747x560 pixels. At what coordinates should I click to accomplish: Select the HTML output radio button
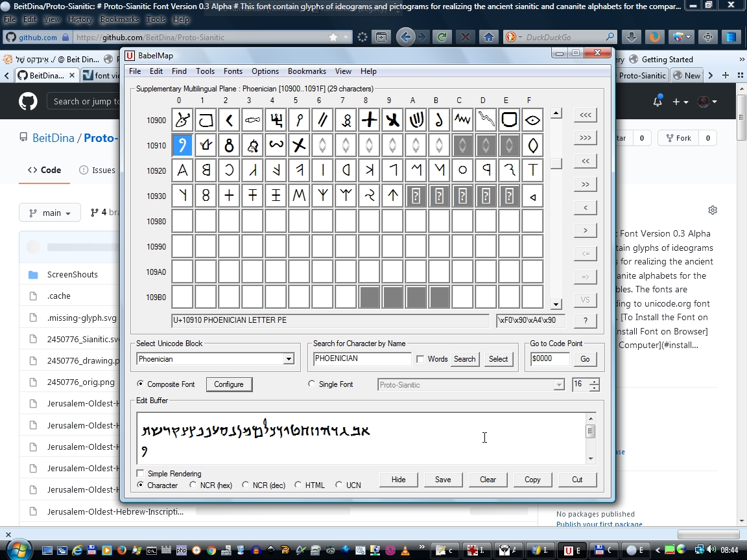click(298, 485)
